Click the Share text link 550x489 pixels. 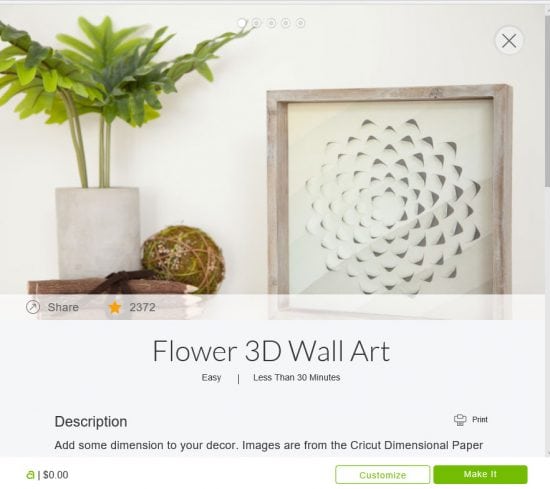point(63,307)
